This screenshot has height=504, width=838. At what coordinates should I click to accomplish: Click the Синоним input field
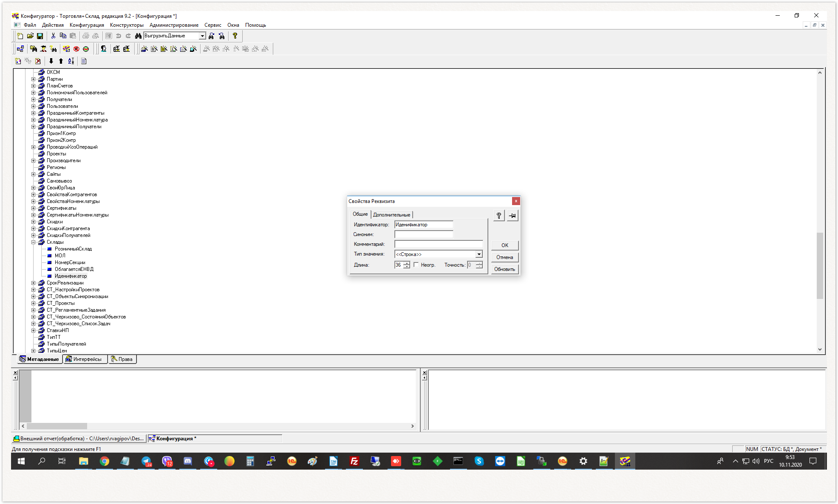pyautogui.click(x=423, y=234)
